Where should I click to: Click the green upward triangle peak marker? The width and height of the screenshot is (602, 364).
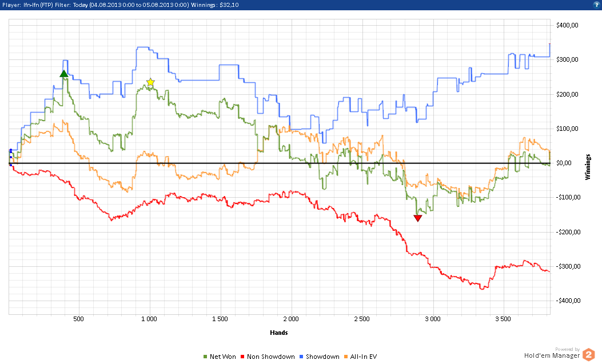pos(64,73)
